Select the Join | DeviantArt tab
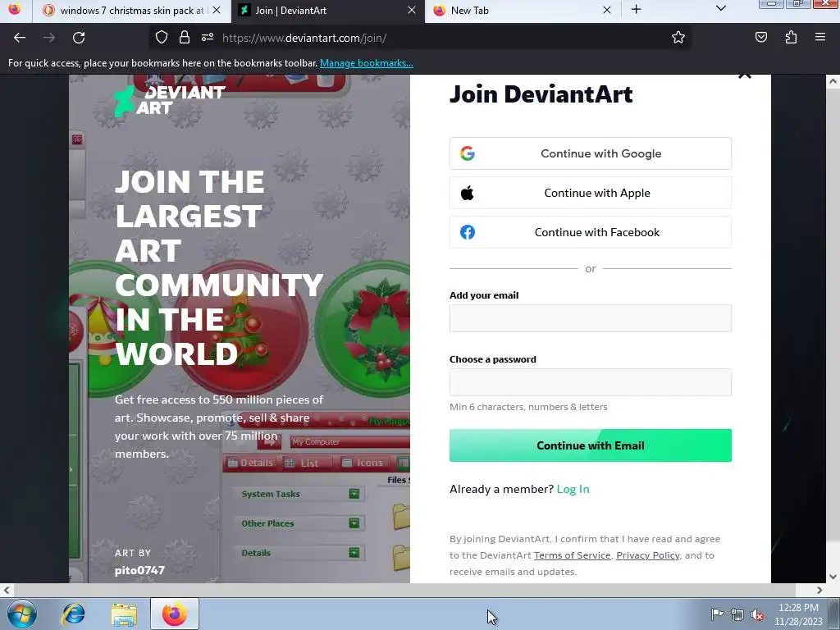 (x=328, y=11)
